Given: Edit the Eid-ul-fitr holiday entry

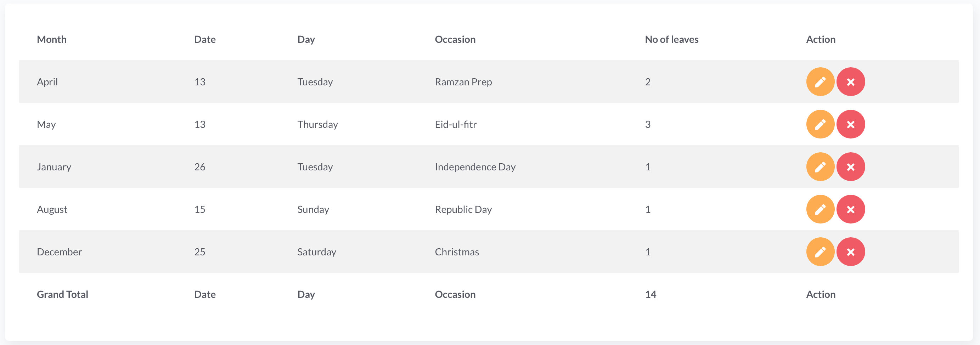Looking at the screenshot, I should [x=820, y=124].
